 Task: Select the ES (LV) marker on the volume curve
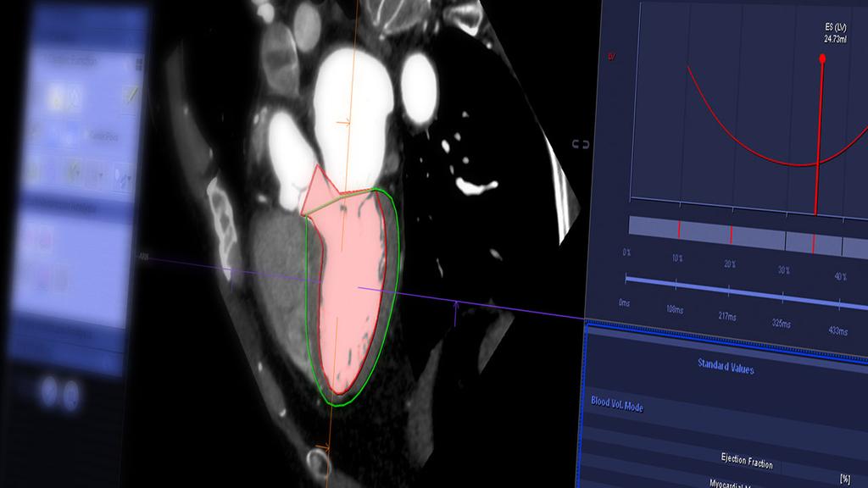[x=821, y=58]
